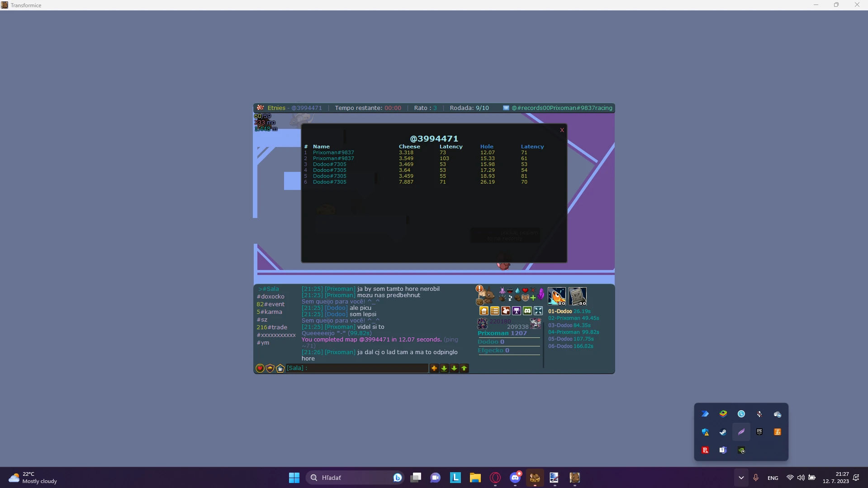Screen dimensions: 868x488
Task: Click the Hľadať taskbar search box
Action: (x=355, y=478)
